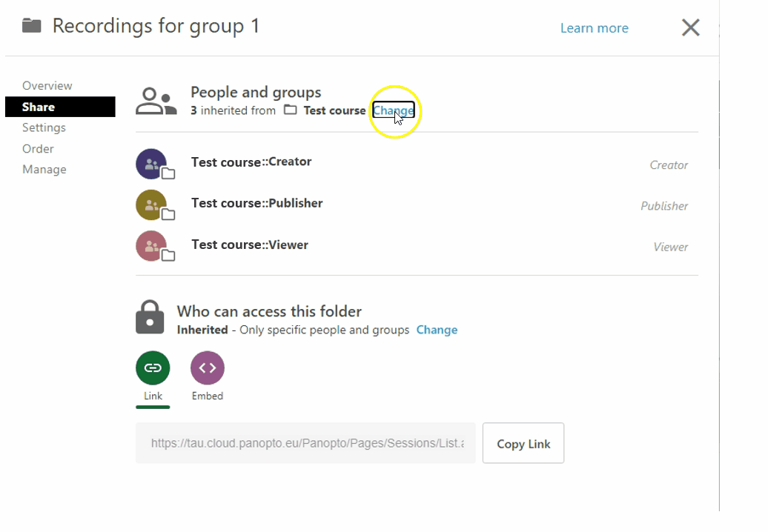Click the People and groups icon

(156, 102)
